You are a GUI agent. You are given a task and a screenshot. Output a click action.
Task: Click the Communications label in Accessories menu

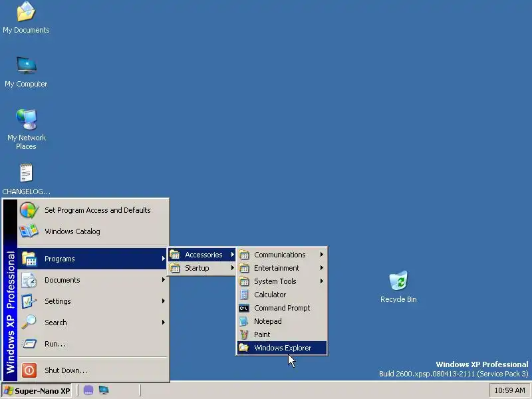tap(279, 255)
